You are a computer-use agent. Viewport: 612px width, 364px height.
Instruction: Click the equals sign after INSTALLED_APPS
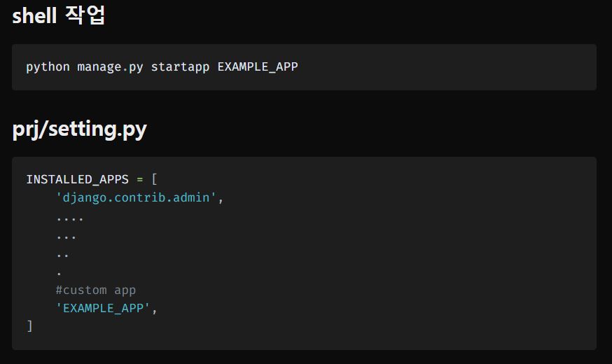point(140,179)
